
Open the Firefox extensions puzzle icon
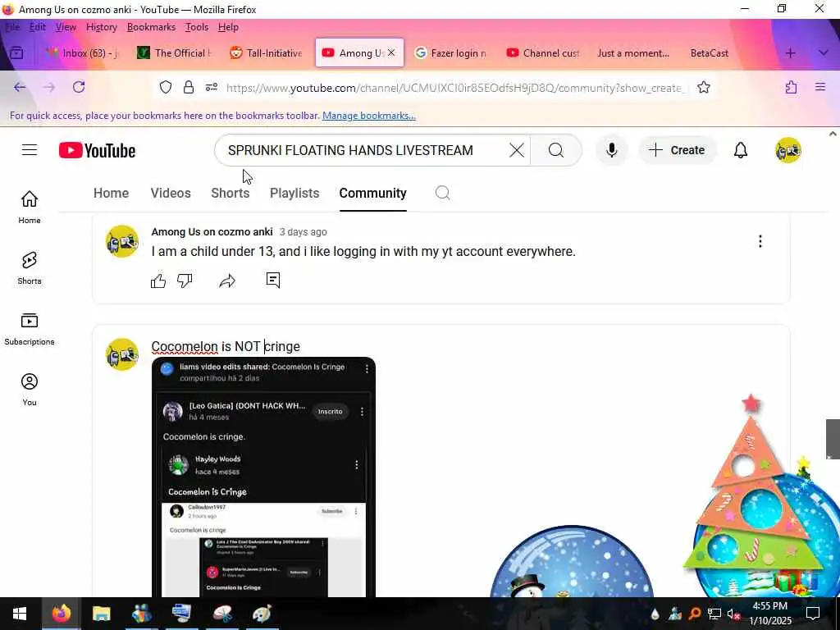792,87
